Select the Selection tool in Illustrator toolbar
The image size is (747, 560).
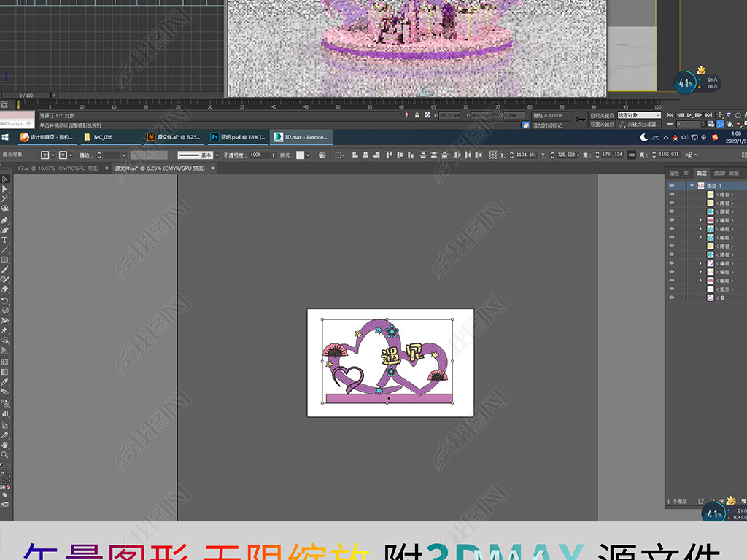point(5,179)
